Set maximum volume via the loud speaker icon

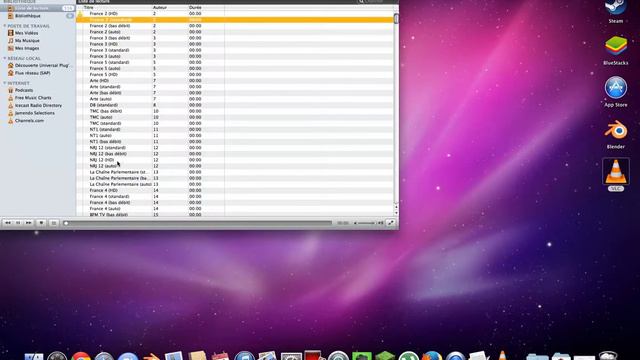tap(380, 223)
